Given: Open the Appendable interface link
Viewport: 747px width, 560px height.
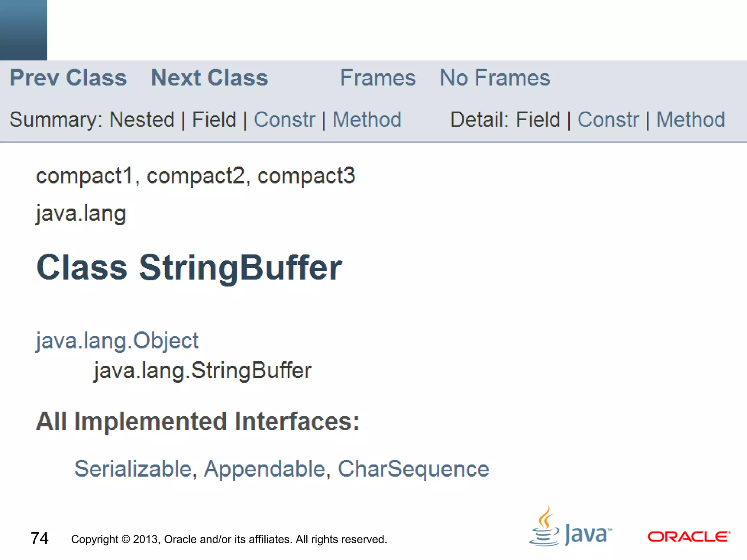Looking at the screenshot, I should (264, 468).
